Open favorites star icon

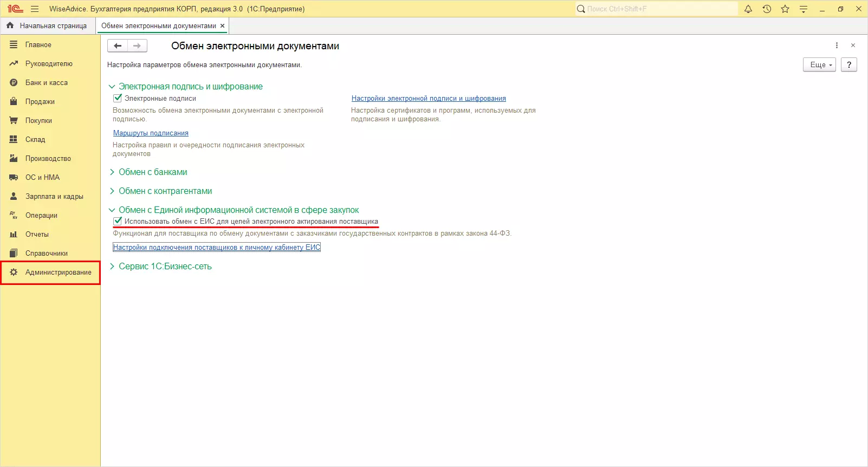(785, 9)
